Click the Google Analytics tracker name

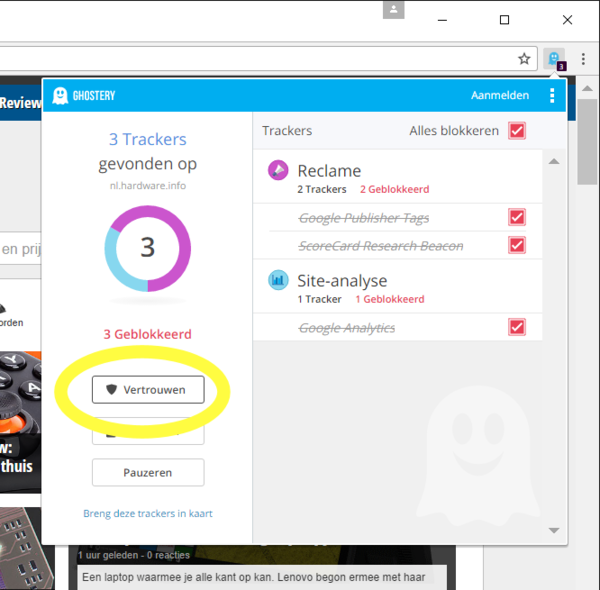[347, 328]
